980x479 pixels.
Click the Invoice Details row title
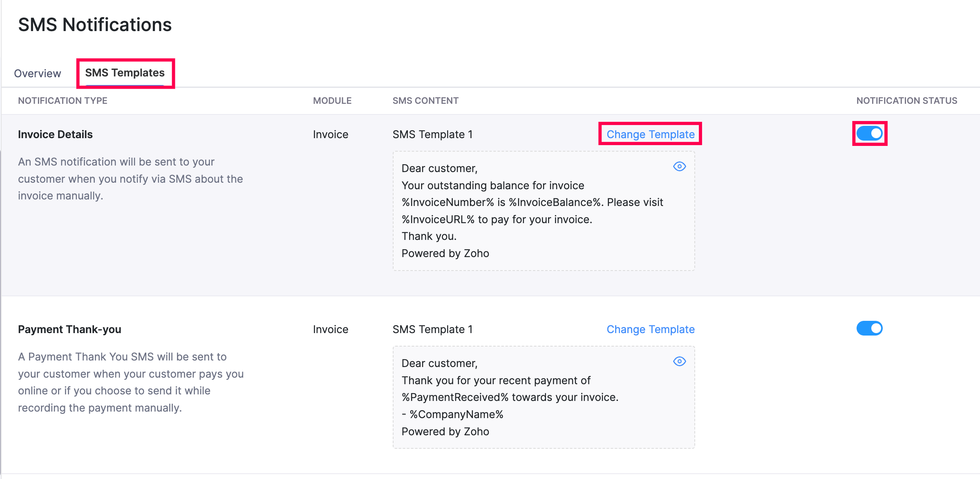coord(55,134)
